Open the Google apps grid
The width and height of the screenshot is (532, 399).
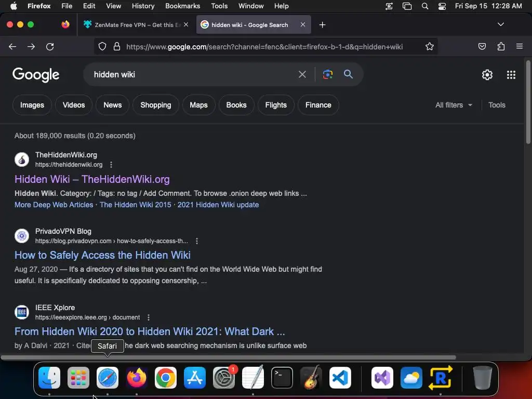pyautogui.click(x=511, y=75)
